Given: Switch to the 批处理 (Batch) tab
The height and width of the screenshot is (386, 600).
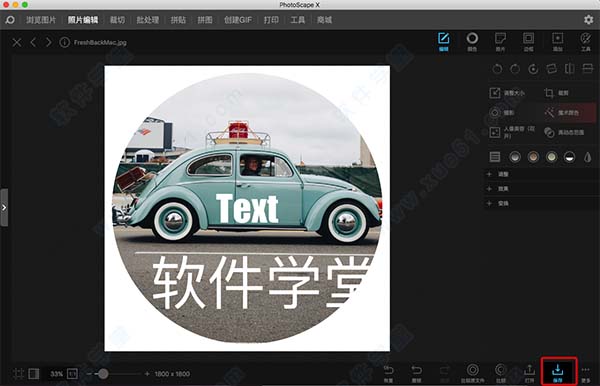Looking at the screenshot, I should (148, 20).
